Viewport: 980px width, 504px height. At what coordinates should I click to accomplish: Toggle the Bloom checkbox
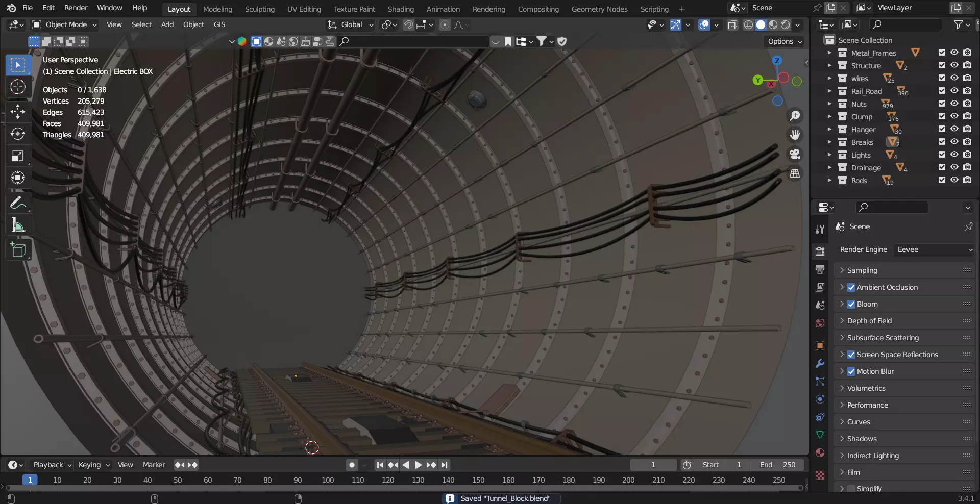(851, 304)
